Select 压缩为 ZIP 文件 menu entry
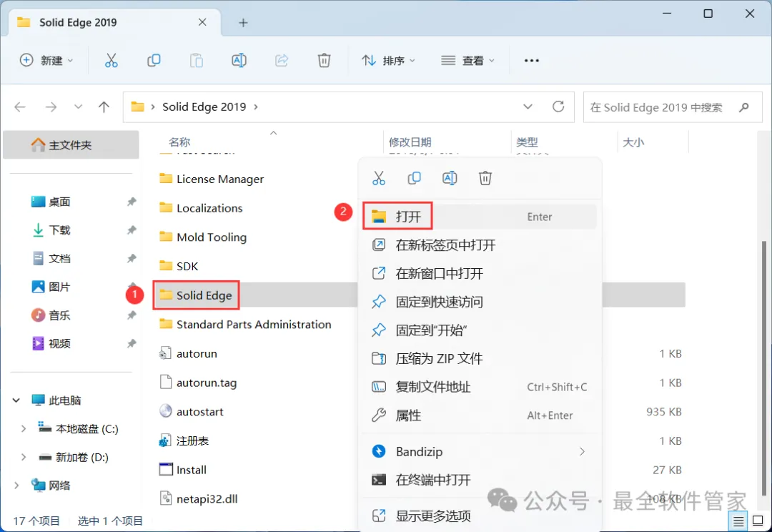 coord(480,358)
